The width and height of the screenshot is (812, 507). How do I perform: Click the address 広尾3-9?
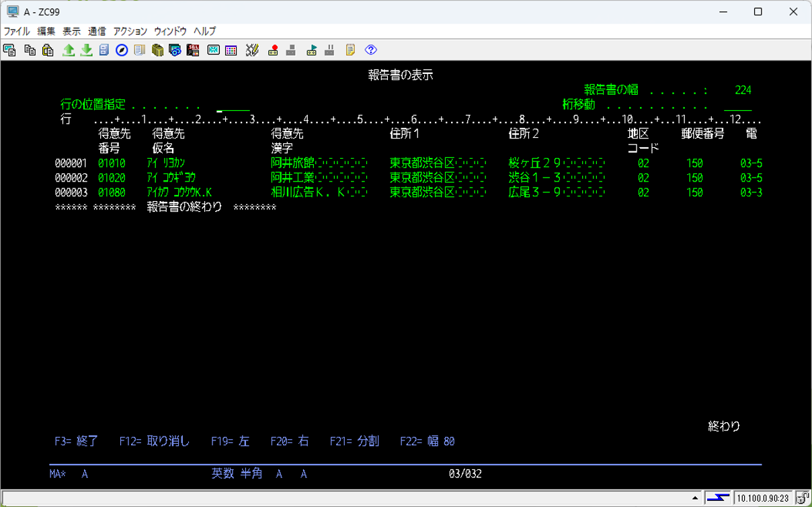(x=536, y=192)
